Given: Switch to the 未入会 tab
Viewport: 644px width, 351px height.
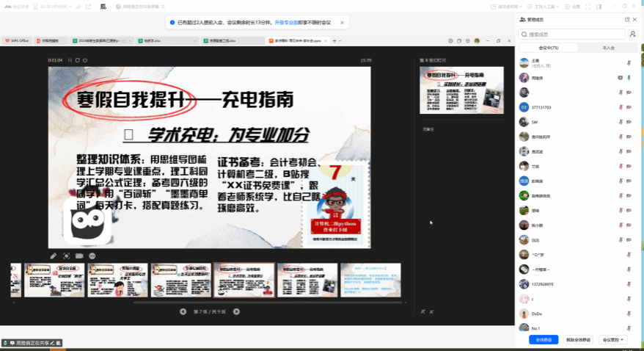Looking at the screenshot, I should [x=607, y=48].
